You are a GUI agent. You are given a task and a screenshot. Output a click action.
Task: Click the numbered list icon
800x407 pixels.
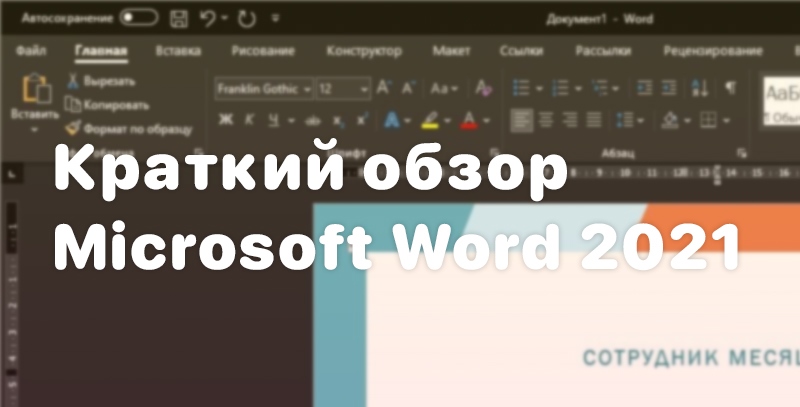[560, 88]
